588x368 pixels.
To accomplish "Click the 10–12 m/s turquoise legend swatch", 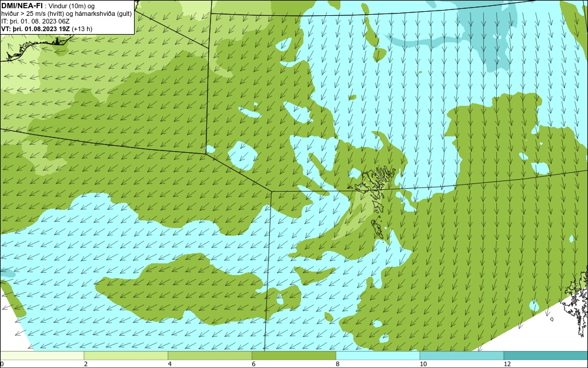I will 462,356.
